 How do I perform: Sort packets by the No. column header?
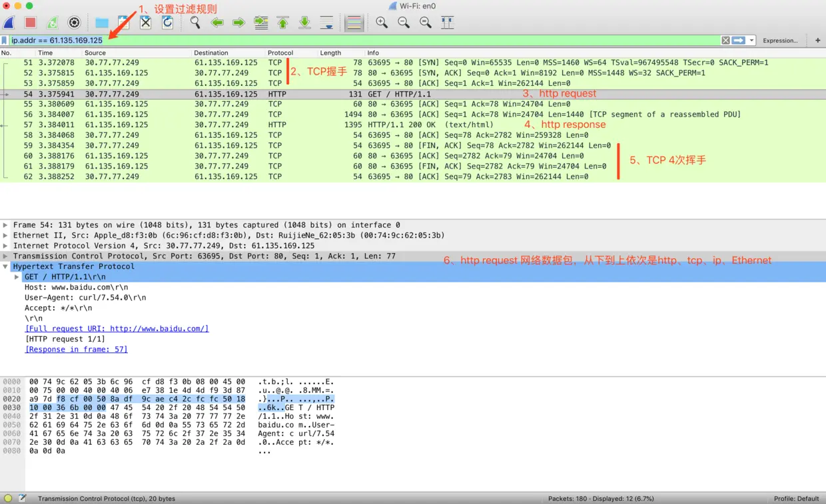(x=18, y=53)
